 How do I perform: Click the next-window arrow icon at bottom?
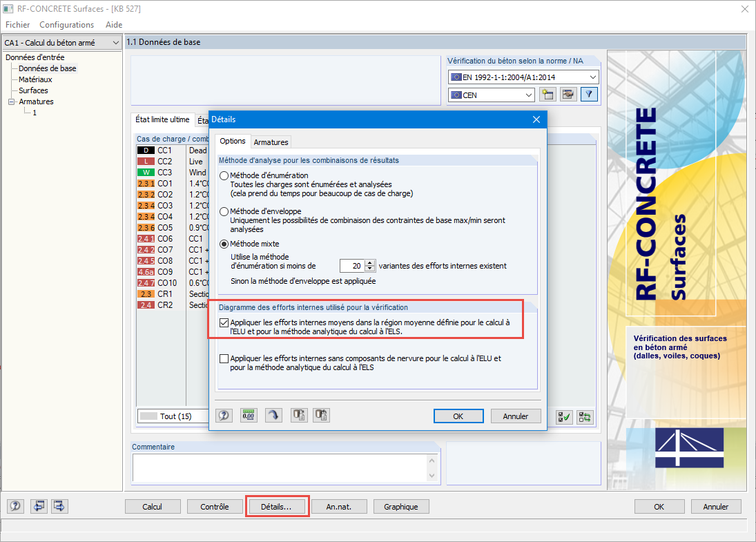click(x=59, y=506)
